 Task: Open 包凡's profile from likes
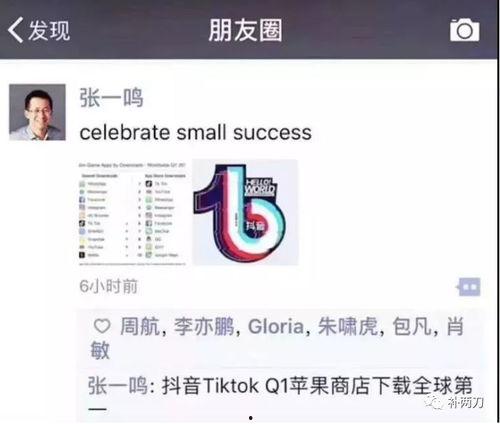(x=413, y=326)
